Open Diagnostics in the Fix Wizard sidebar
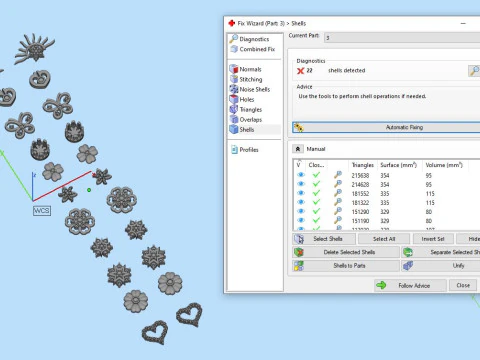This screenshot has height=360, width=480. point(254,39)
